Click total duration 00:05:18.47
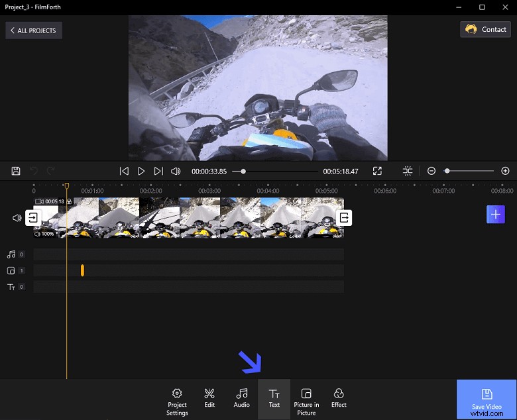Image resolution: width=517 pixels, height=420 pixels. pos(340,172)
